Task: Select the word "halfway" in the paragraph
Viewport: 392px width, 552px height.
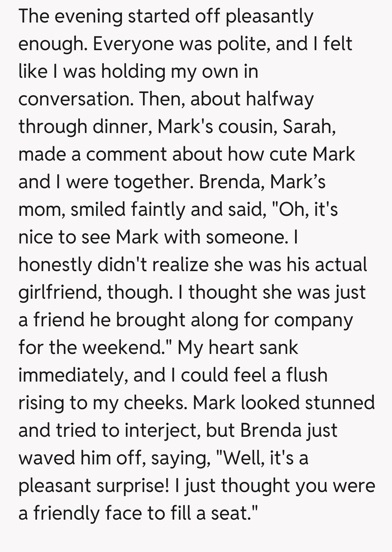Action: [279, 99]
